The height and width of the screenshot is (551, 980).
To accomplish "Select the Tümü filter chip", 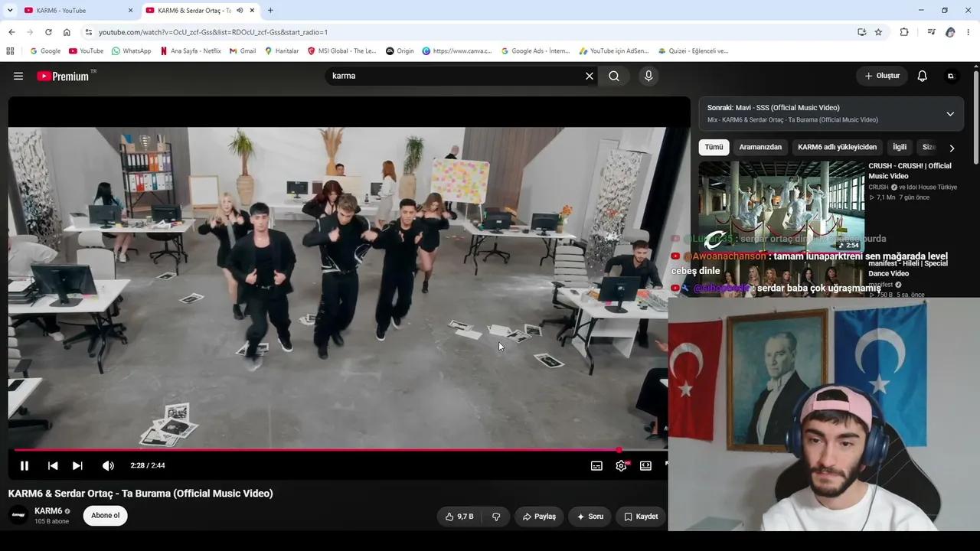I will [x=714, y=147].
